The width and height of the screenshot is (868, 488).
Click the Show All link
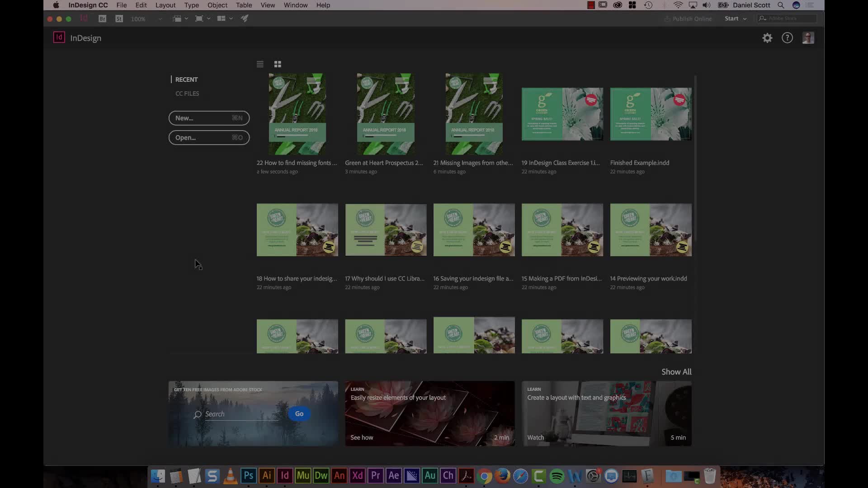click(x=676, y=372)
